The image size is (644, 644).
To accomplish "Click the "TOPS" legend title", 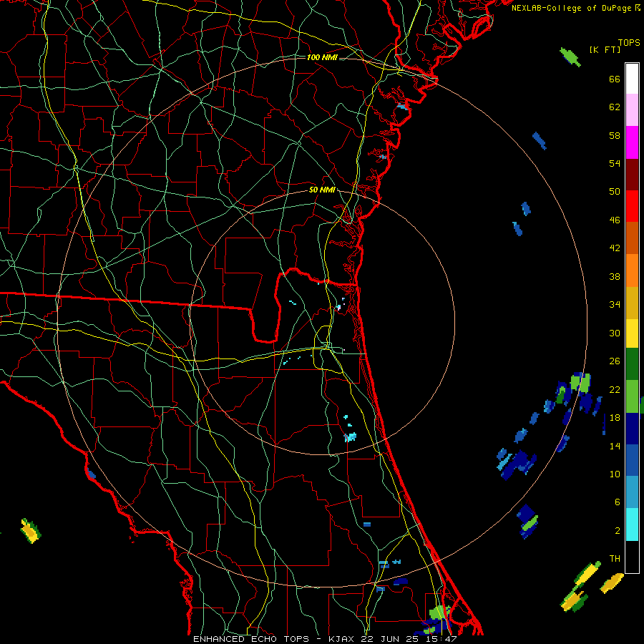I will pos(629,43).
